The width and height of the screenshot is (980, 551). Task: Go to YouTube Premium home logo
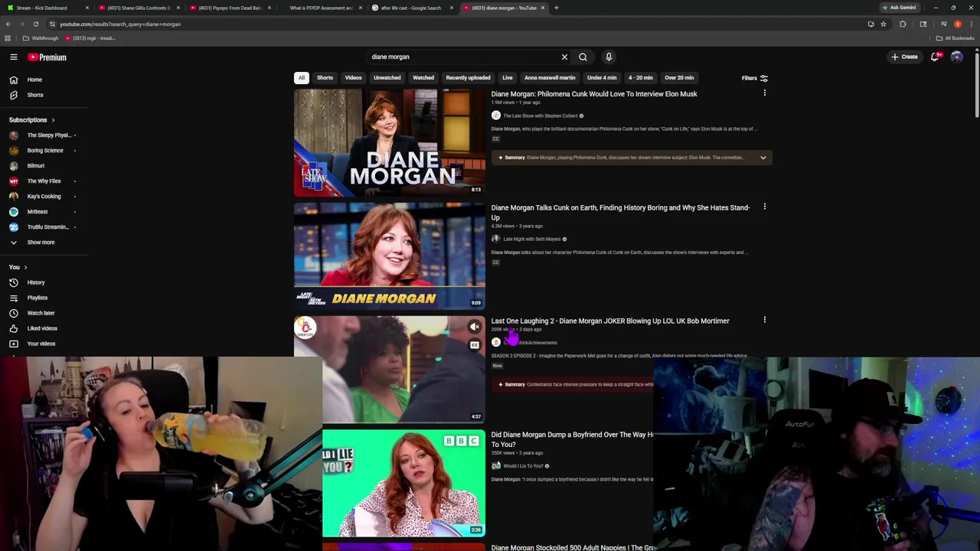coord(47,57)
